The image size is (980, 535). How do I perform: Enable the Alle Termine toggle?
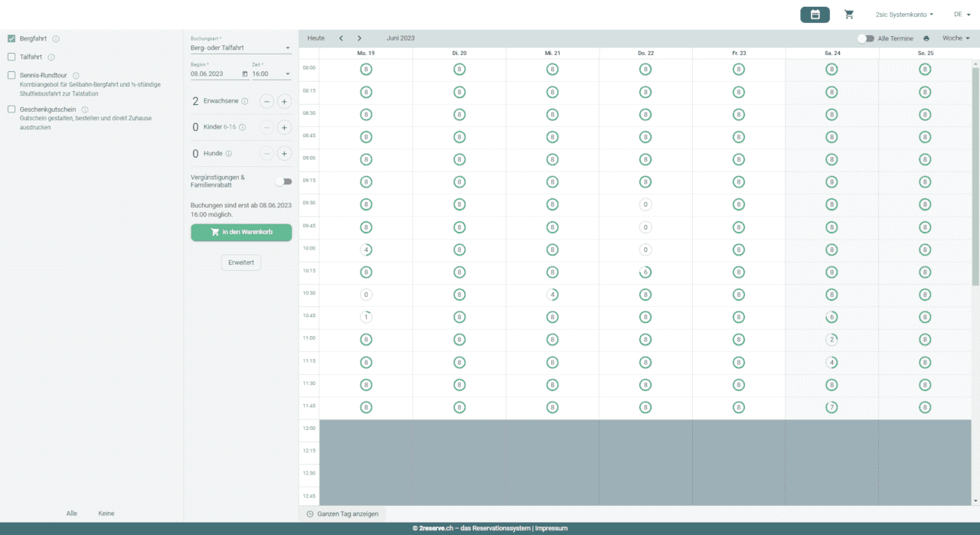click(x=865, y=38)
